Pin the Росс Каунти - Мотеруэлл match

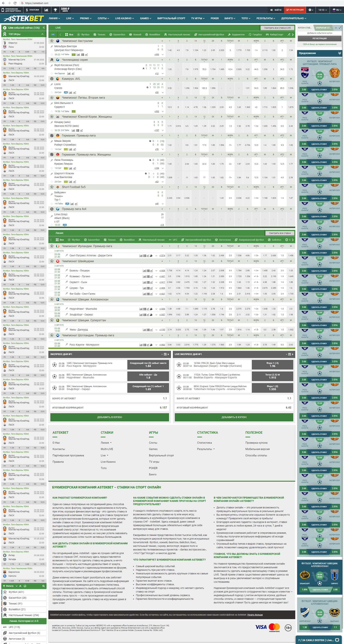point(66,344)
